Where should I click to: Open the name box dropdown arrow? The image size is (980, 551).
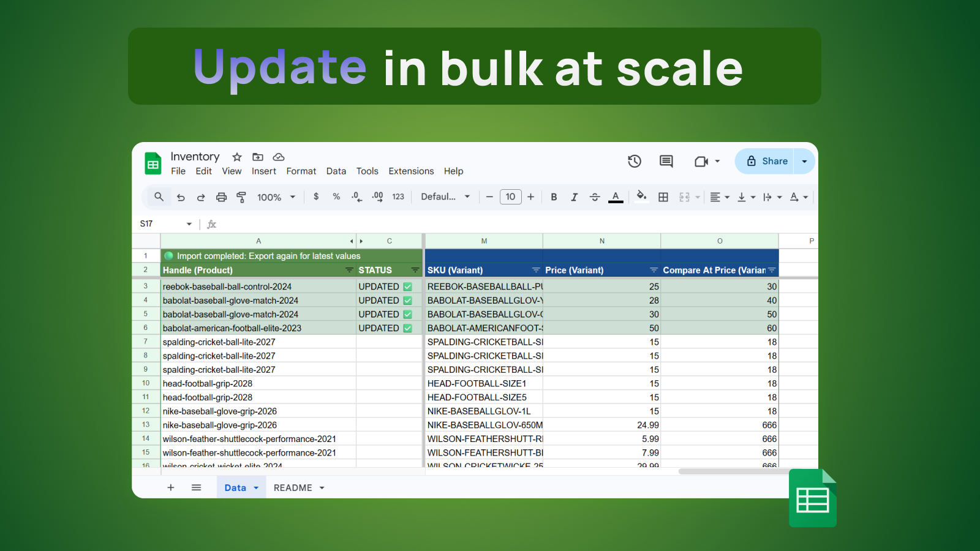click(x=189, y=224)
